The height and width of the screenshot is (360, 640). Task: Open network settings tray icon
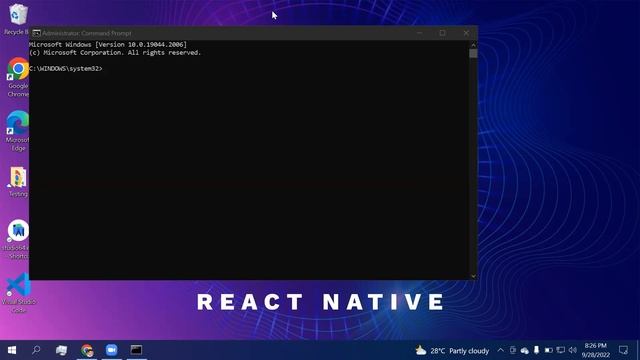561,350
